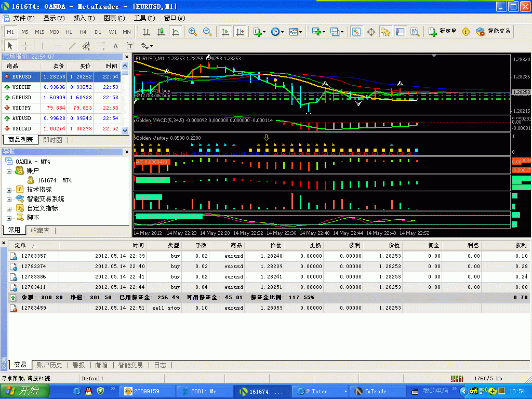Screen dimensions: 532x399
Task: Draw a vertical line on chart
Action: (43, 46)
